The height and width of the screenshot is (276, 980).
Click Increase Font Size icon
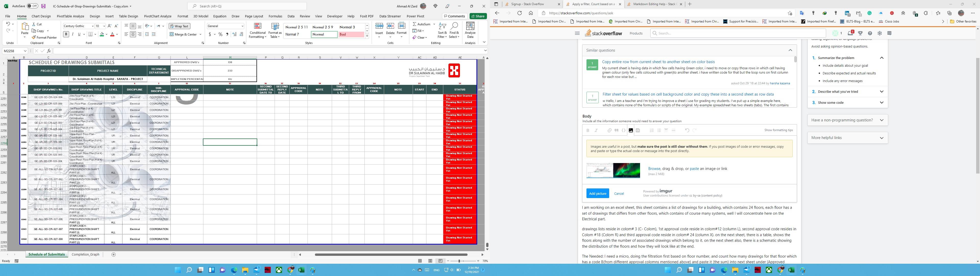click(109, 26)
